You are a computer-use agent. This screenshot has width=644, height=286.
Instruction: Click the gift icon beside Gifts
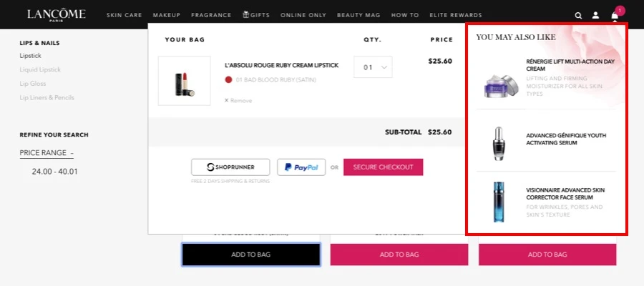click(246, 14)
